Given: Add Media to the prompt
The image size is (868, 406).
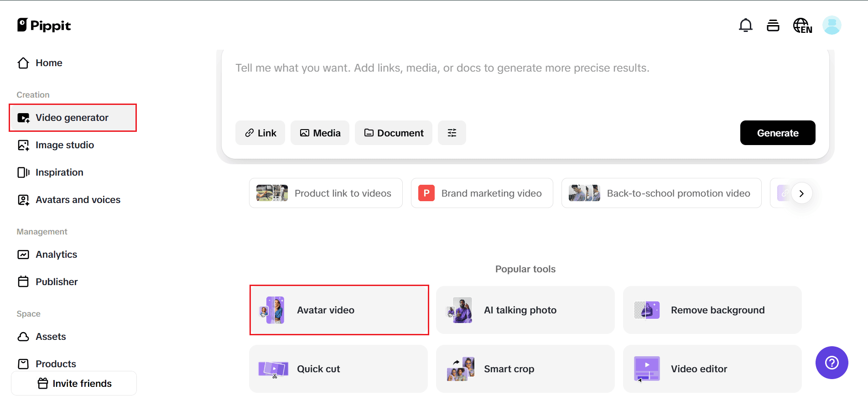Looking at the screenshot, I should [x=320, y=133].
